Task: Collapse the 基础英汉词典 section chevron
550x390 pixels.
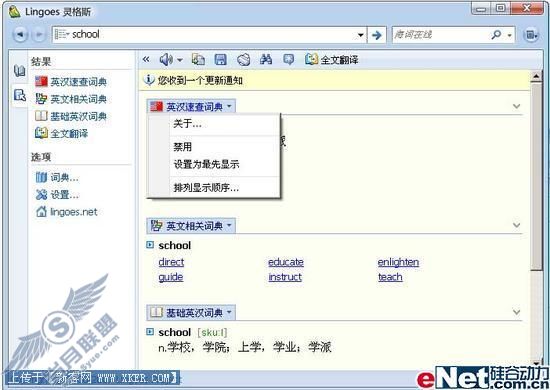Action: coord(516,311)
